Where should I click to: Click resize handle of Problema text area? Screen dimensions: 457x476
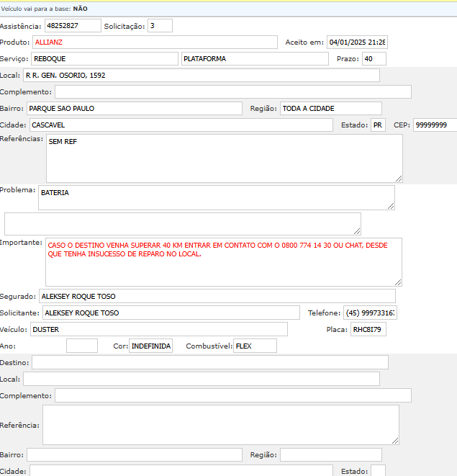tap(391, 206)
